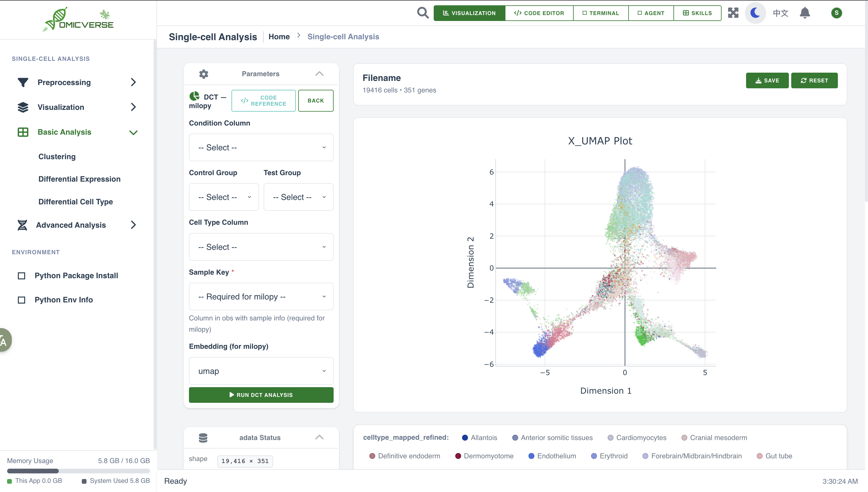Click the Run DCT Analysis button
Screen dimensions: 868x492
point(261,395)
